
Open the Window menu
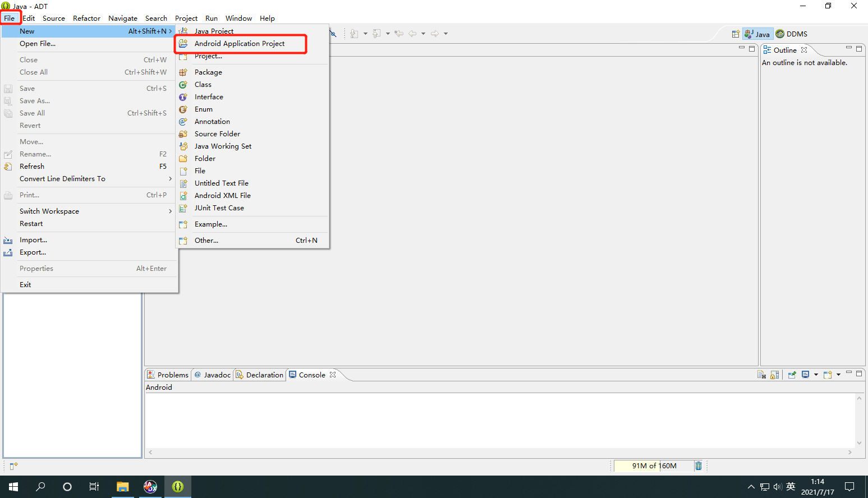[238, 19]
